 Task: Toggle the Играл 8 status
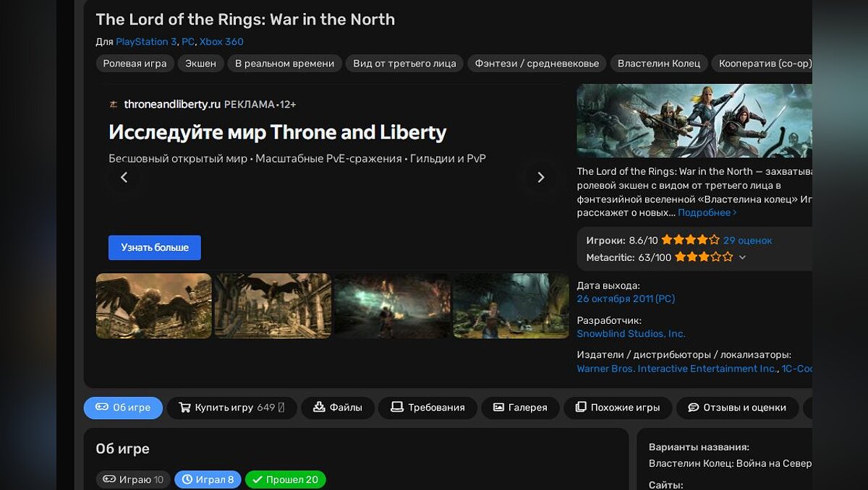[208, 479]
